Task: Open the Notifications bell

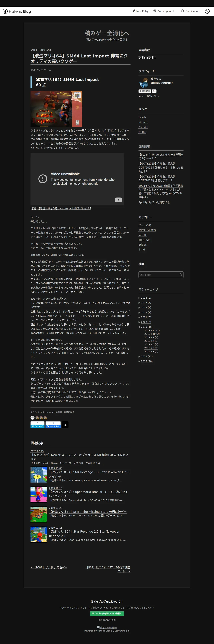Action: tap(190, 11)
